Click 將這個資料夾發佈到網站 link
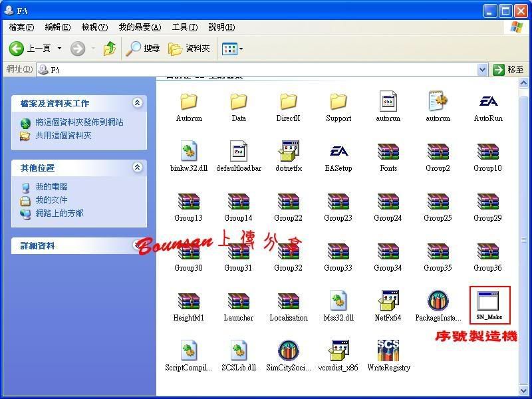532x399 pixels. point(79,122)
